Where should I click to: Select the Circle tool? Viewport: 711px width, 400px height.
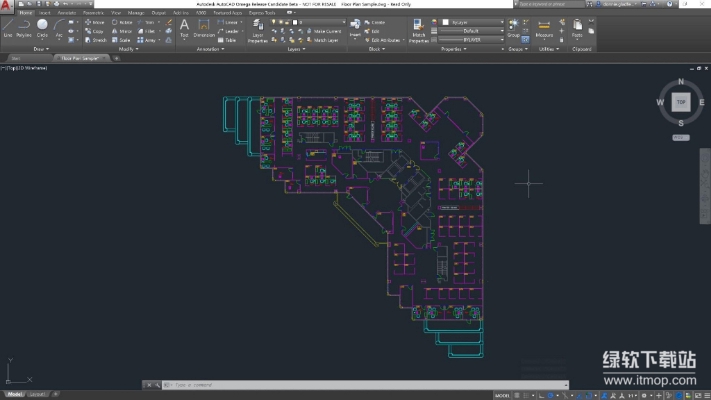pyautogui.click(x=42, y=29)
